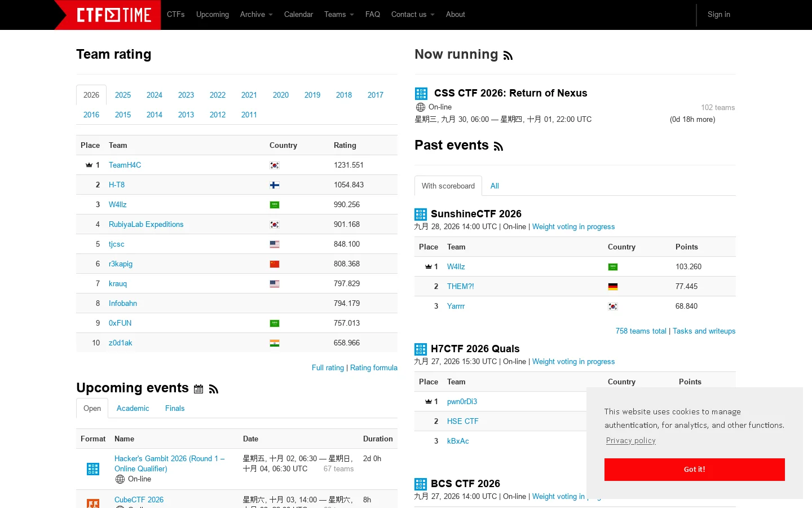812x508 pixels.
Task: Open the TeamH4C team page
Action: pos(125,165)
